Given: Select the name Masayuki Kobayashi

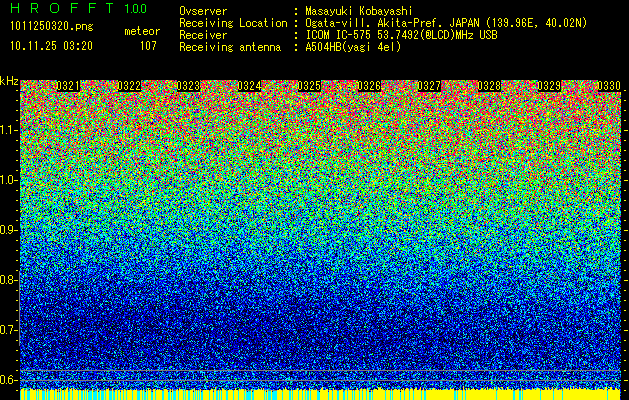Looking at the screenshot, I should pyautogui.click(x=359, y=11).
